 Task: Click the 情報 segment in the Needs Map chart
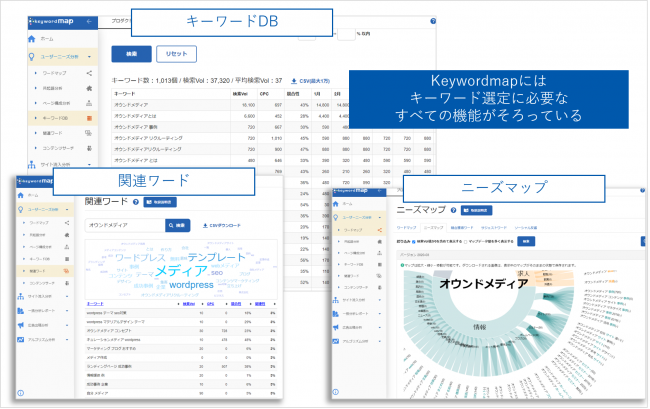(x=480, y=327)
